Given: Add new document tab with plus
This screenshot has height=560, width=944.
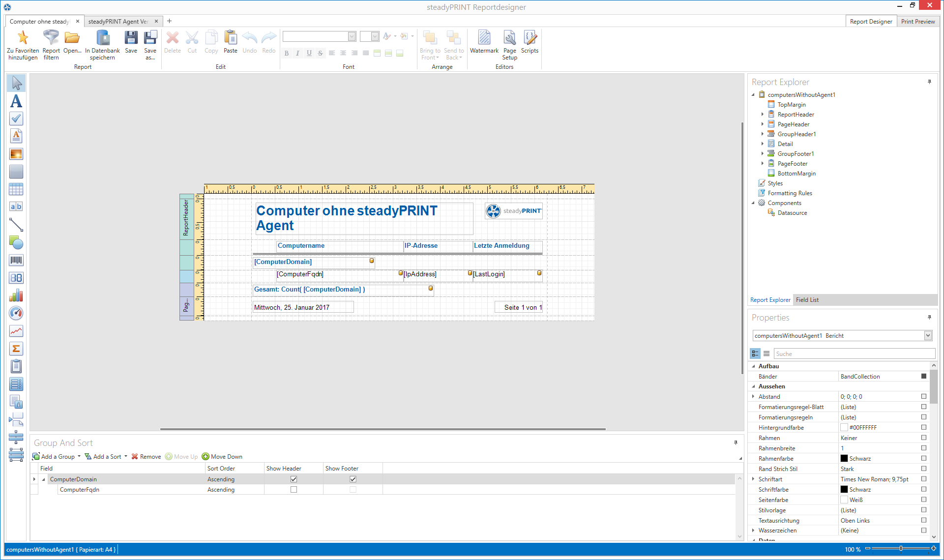Looking at the screenshot, I should click(169, 21).
